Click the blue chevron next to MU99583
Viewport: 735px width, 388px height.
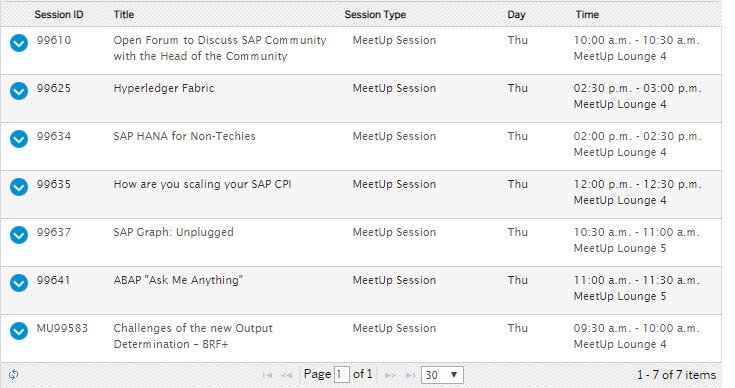[x=19, y=331]
